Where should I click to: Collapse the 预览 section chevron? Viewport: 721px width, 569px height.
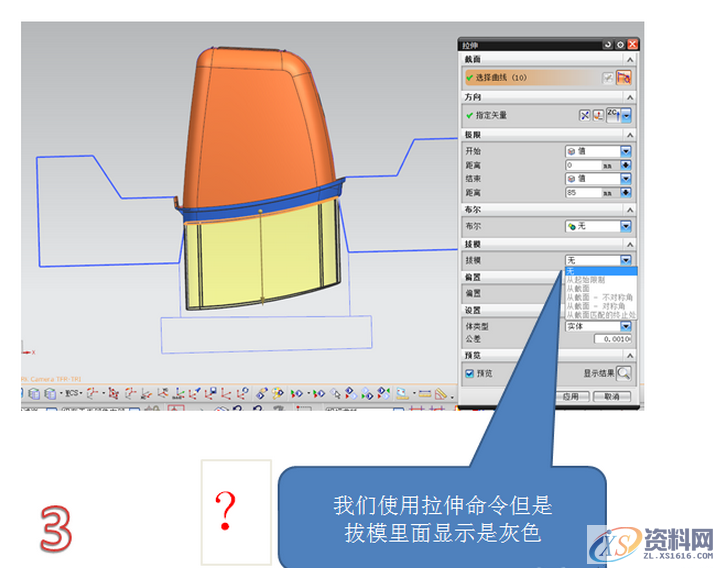tap(630, 356)
